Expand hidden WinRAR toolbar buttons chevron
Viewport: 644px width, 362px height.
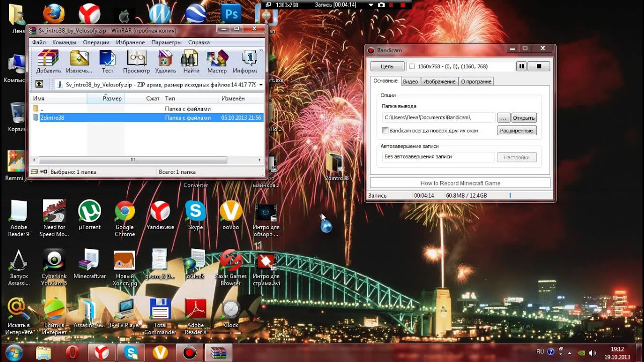262,50
